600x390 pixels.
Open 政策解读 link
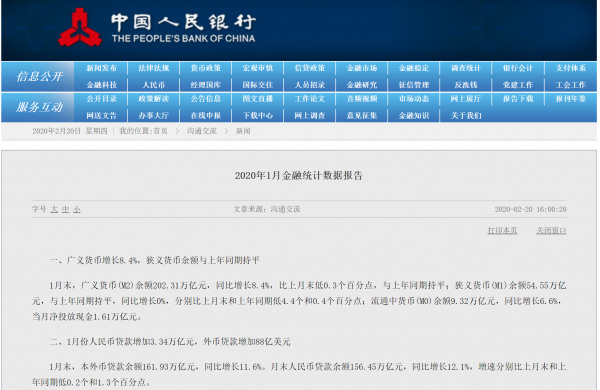point(153,99)
